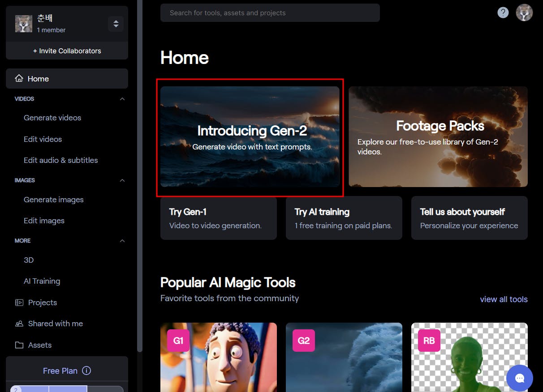
Task: Open the user profile avatar menu
Action: (524, 13)
